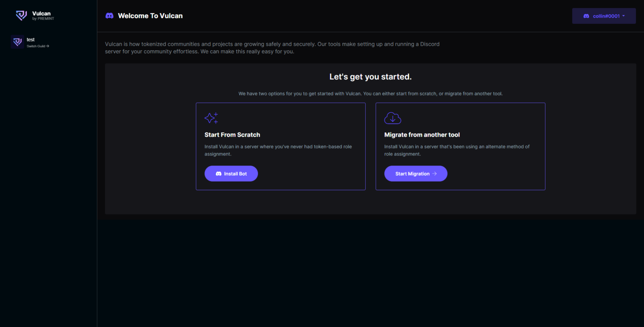Select the Start From Scratch card
Viewport: 644px width, 327px height.
[x=280, y=146]
